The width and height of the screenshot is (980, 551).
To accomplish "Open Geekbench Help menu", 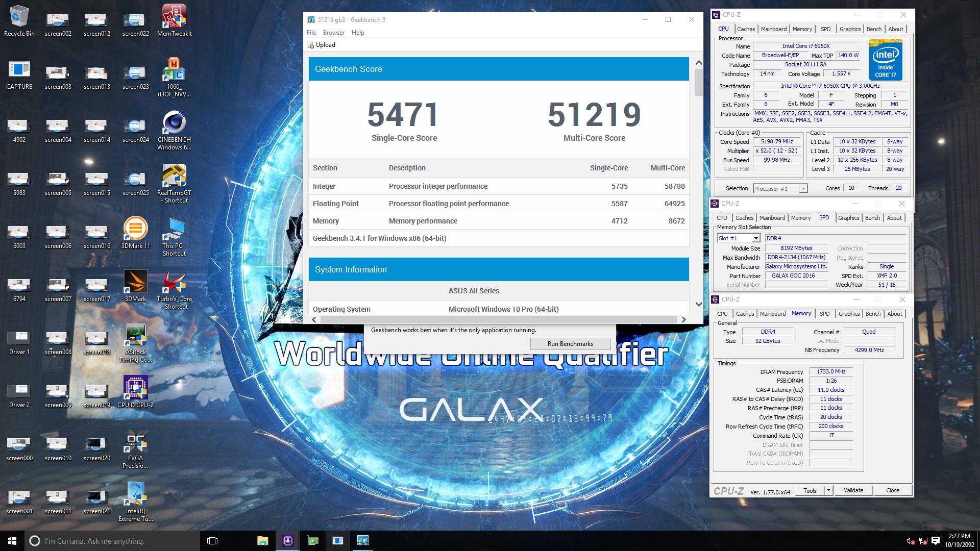I will click(x=358, y=33).
